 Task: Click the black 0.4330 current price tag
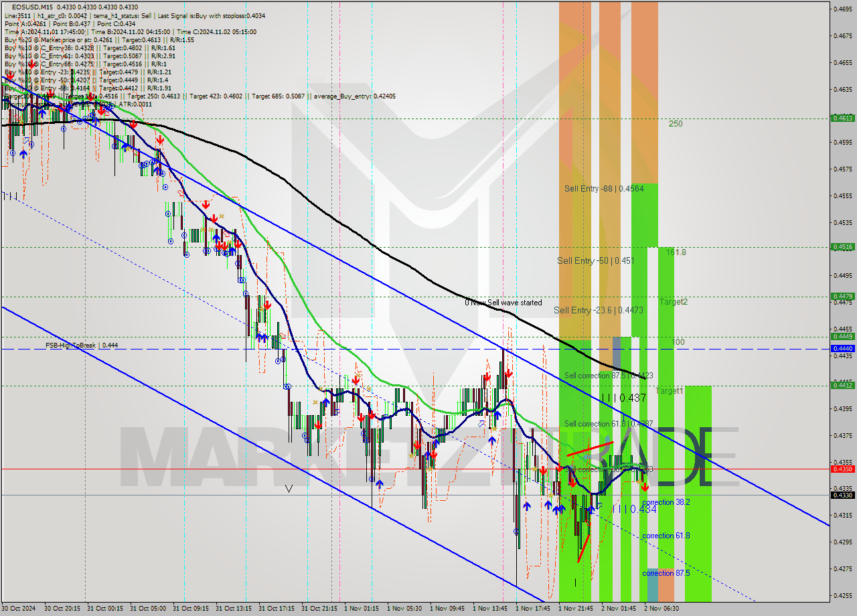[x=842, y=495]
